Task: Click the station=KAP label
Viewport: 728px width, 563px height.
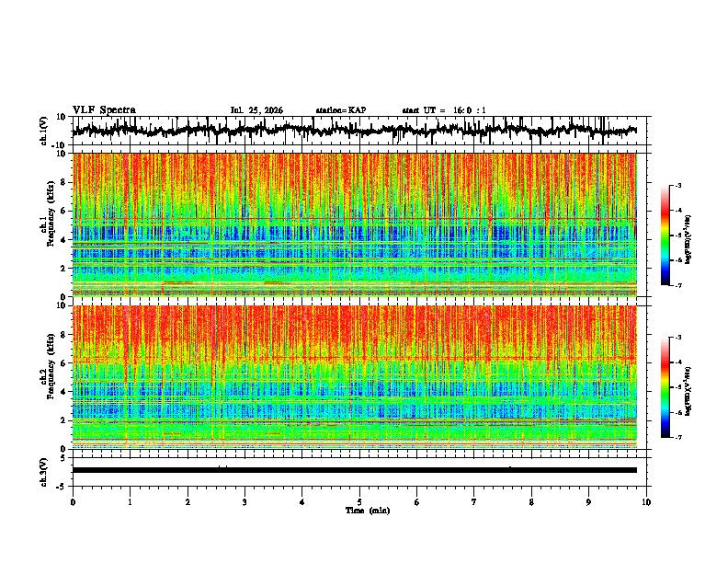Action: [x=341, y=110]
